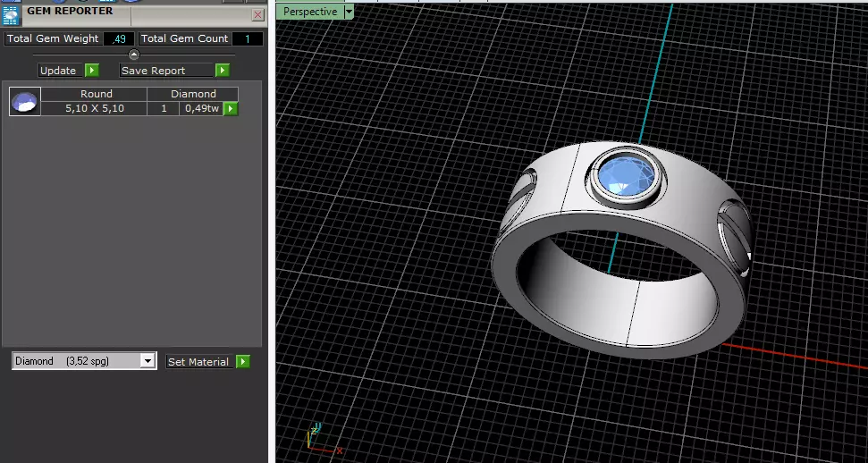Click the 'Total Gem Count' label

[x=184, y=38]
